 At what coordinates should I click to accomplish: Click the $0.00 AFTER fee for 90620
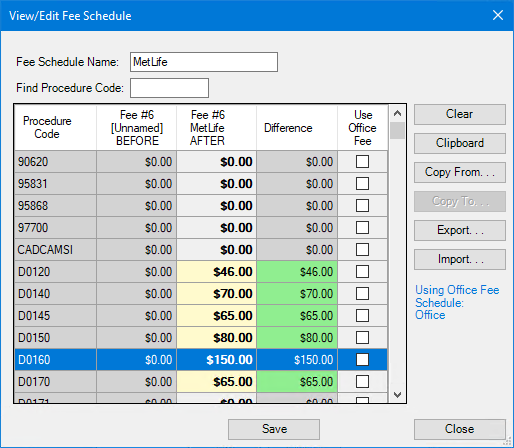click(217, 162)
